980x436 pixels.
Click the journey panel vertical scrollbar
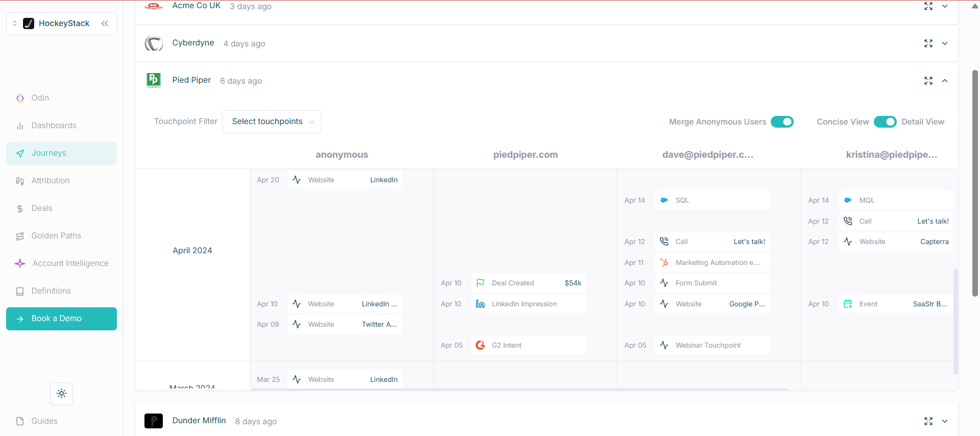pos(955,322)
